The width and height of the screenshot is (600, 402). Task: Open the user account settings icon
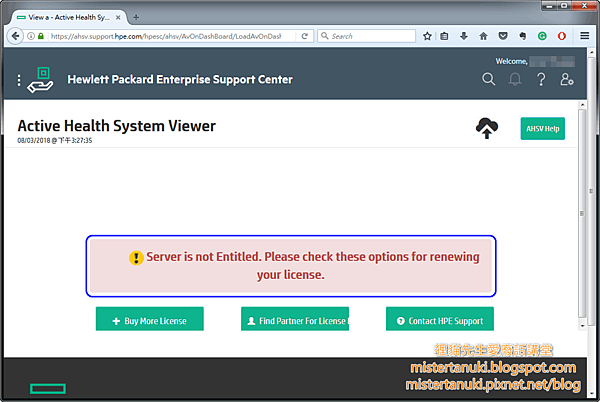(567, 80)
